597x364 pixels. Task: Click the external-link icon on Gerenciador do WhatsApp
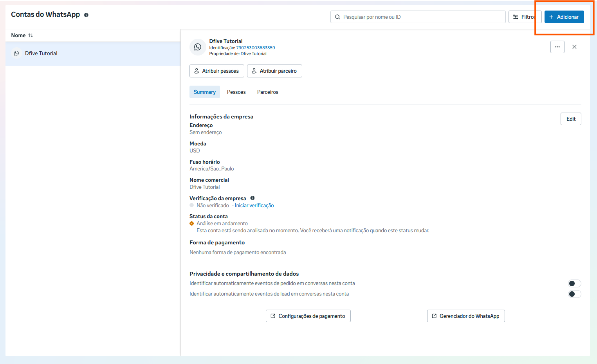click(435, 316)
